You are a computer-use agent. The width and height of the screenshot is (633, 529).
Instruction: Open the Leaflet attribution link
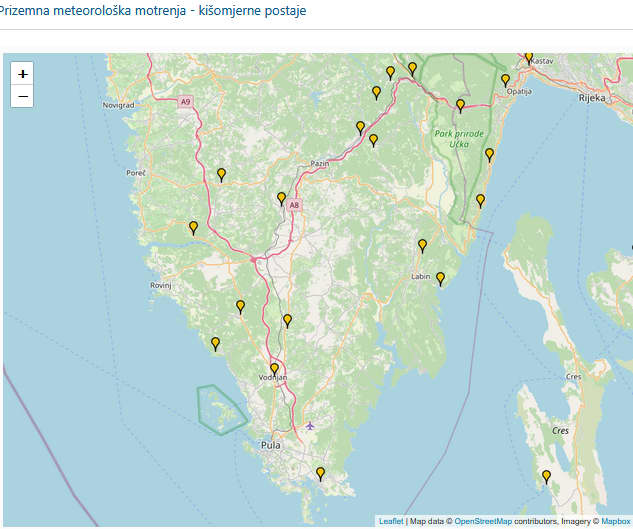(391, 521)
